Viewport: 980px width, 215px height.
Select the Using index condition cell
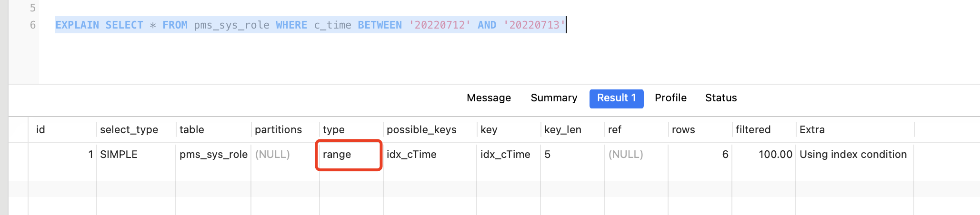tap(853, 155)
